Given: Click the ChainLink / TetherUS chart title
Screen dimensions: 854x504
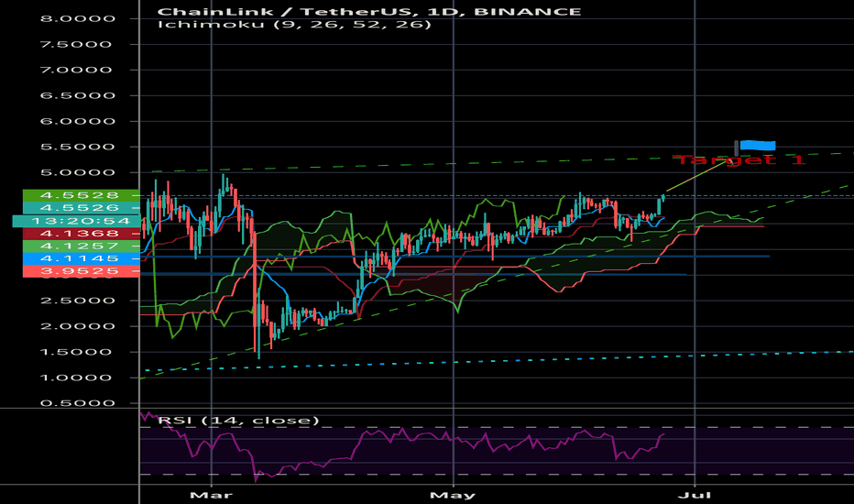Looking at the screenshot, I should [368, 11].
